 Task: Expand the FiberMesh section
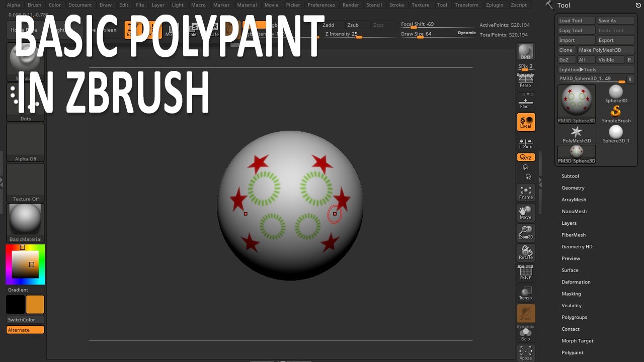click(574, 235)
